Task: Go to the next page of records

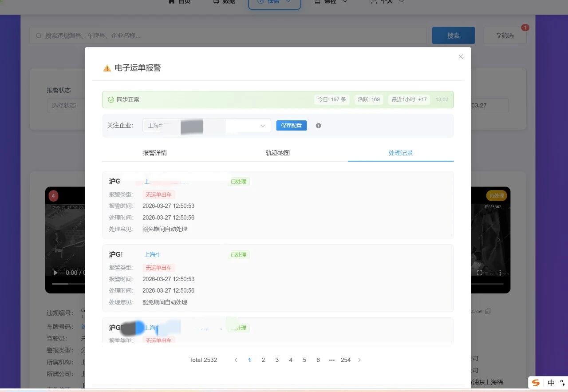Action: (x=359, y=360)
